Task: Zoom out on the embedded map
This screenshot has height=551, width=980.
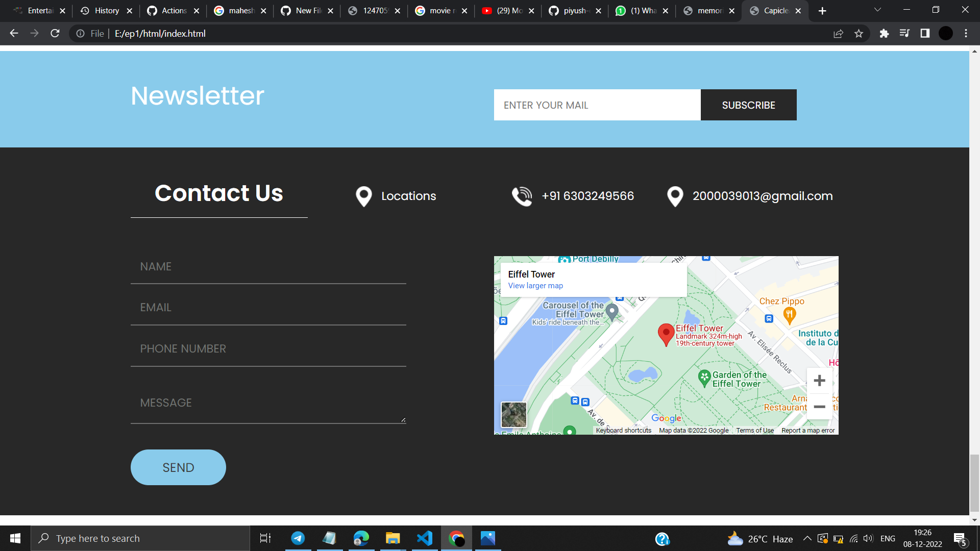Action: point(819,407)
